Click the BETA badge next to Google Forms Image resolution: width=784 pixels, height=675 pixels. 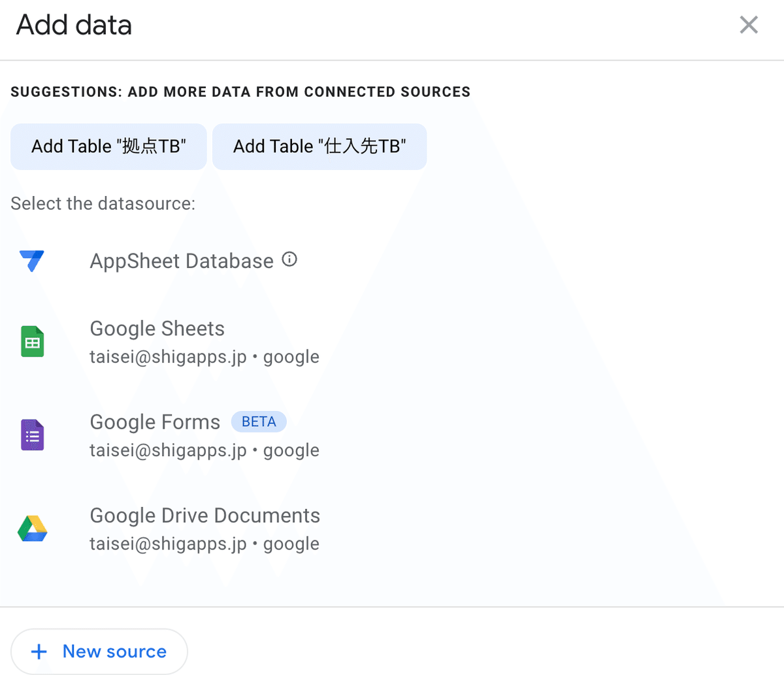tap(259, 422)
